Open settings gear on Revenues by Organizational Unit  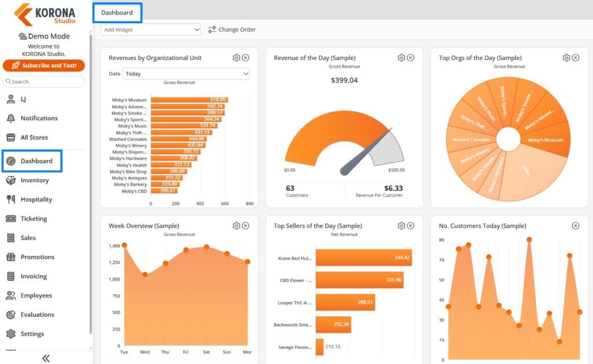[x=236, y=58]
